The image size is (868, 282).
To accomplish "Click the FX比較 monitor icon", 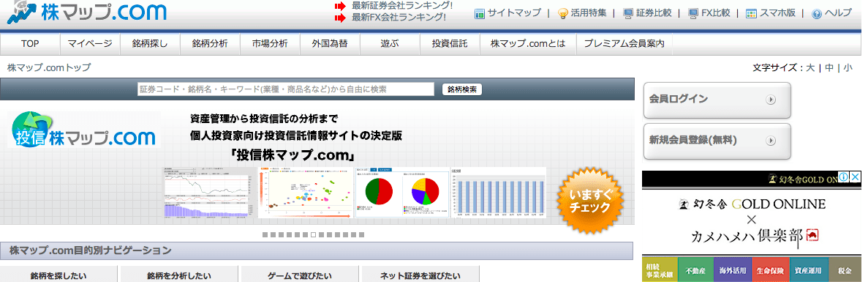I will [x=693, y=13].
